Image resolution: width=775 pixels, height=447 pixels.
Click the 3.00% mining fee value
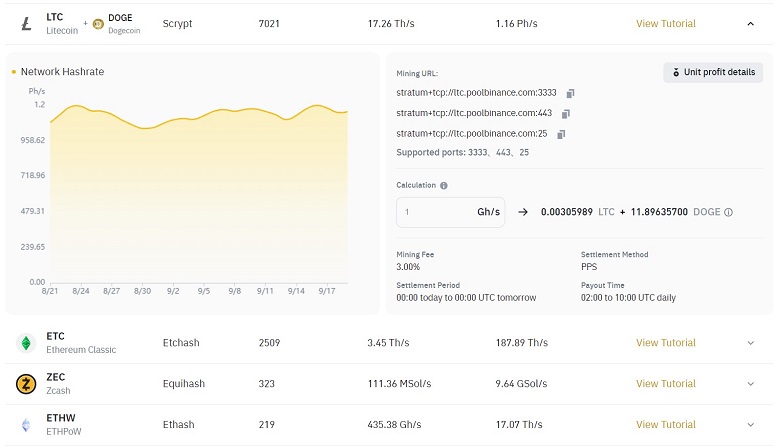coord(408,267)
